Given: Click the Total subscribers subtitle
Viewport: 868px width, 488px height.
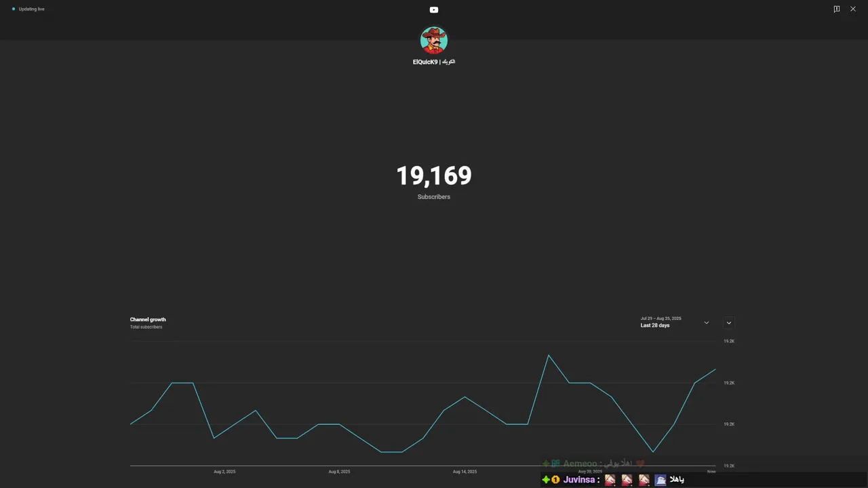Looking at the screenshot, I should 146,327.
